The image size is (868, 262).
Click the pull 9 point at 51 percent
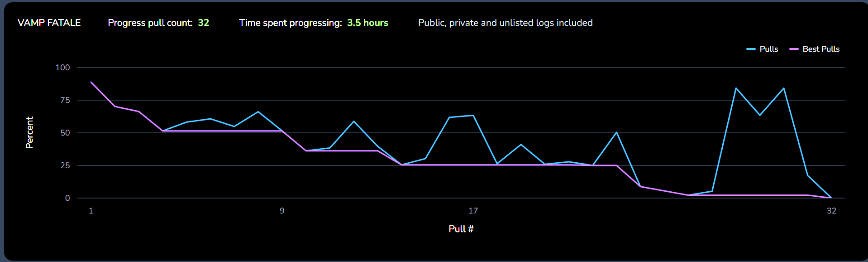coord(282,131)
